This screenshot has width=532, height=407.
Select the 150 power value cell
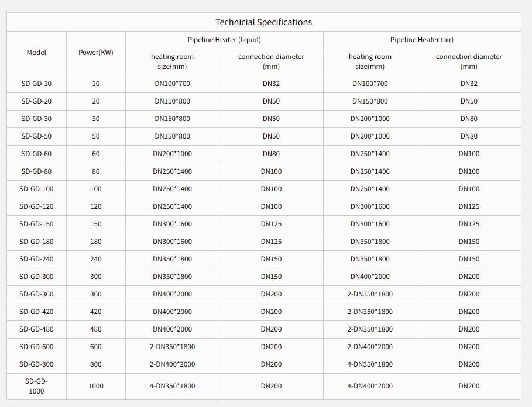click(x=96, y=224)
